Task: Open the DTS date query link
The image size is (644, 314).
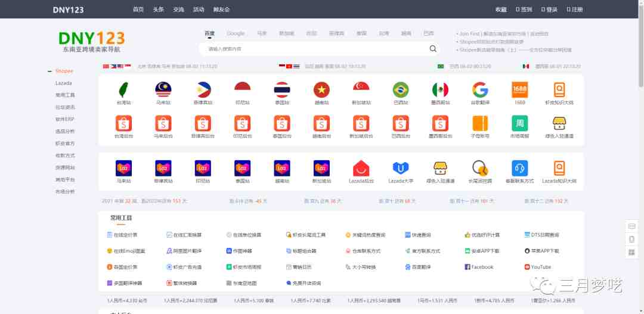Action: pyautogui.click(x=541, y=235)
